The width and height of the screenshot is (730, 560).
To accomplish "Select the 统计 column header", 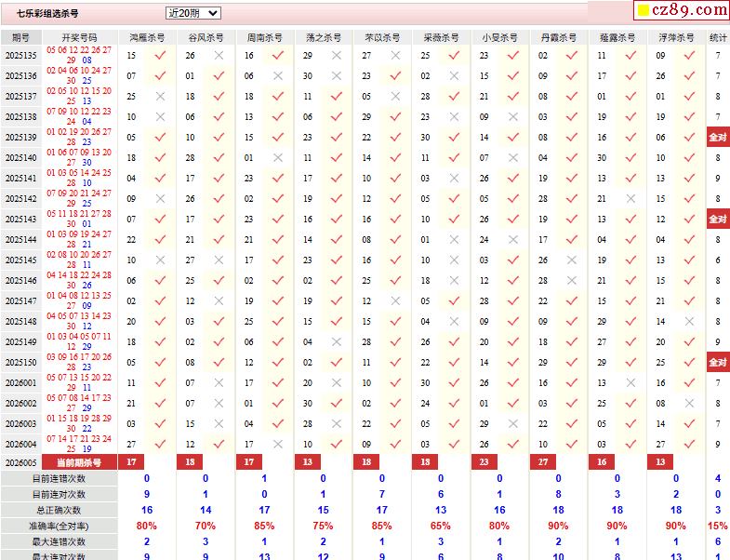I will click(x=718, y=37).
